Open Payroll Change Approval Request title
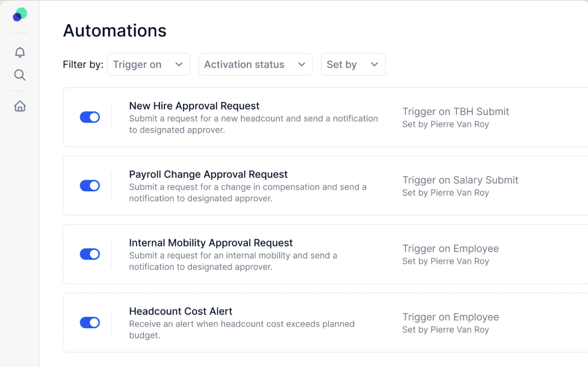 [208, 174]
